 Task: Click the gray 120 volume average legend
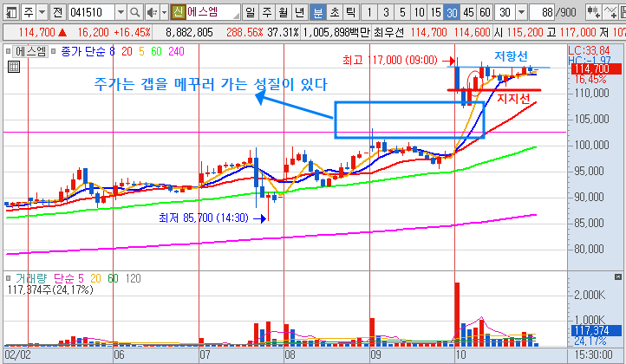134,278
